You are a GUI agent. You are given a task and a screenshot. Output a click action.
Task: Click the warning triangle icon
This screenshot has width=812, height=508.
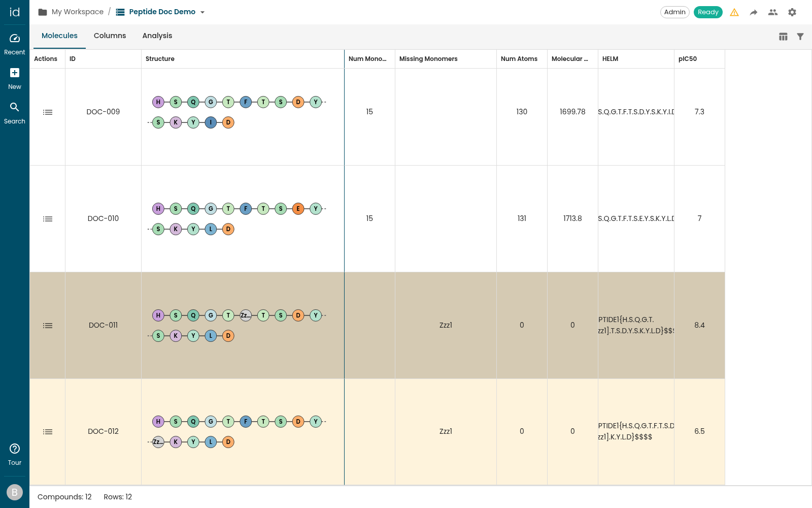click(x=734, y=12)
